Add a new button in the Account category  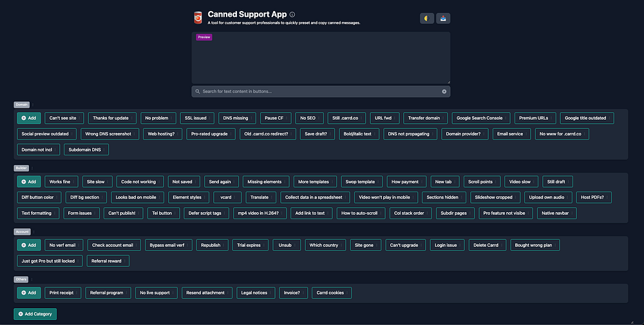[x=29, y=245]
